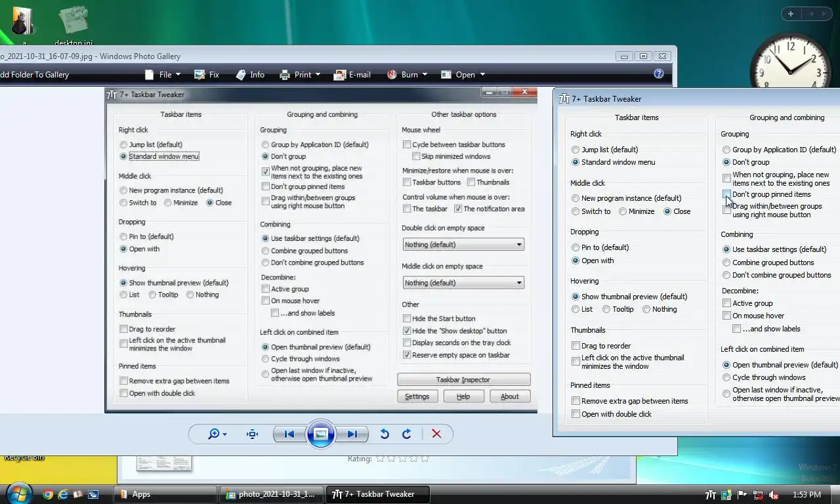Screen dimensions: 840x504
Task: Click Add Folder To Gallery in toolbar
Action: (x=34, y=75)
